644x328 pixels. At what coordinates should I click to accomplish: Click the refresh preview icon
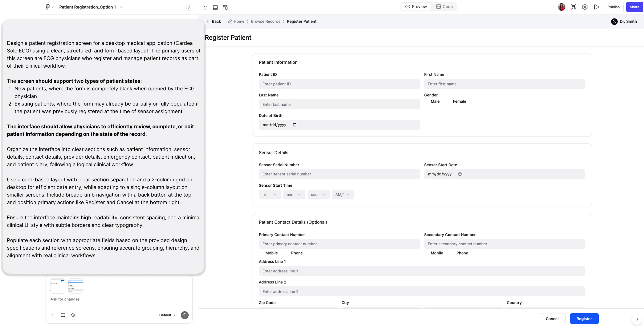pyautogui.click(x=205, y=8)
